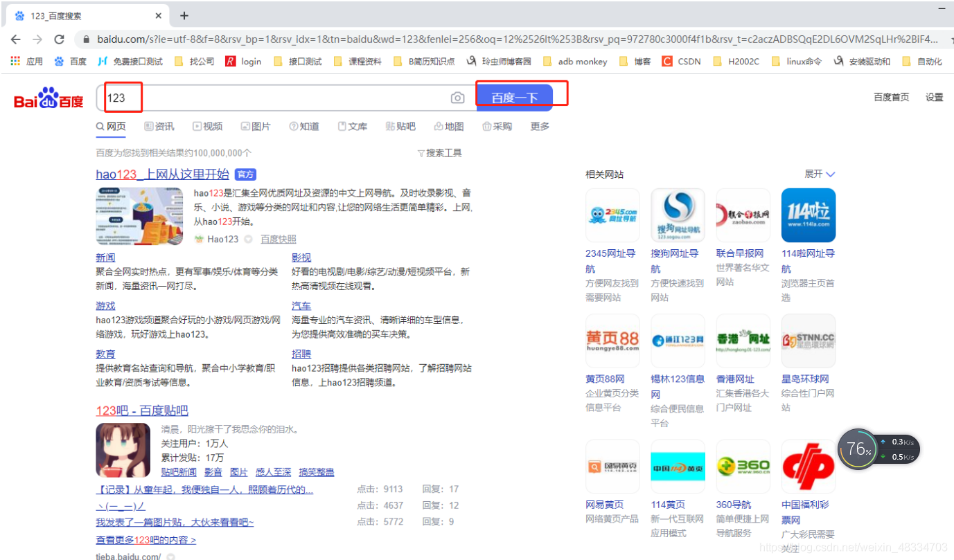954x560 pixels.
Task: Open the 玲虫师博客园 bookmark
Action: tap(499, 61)
